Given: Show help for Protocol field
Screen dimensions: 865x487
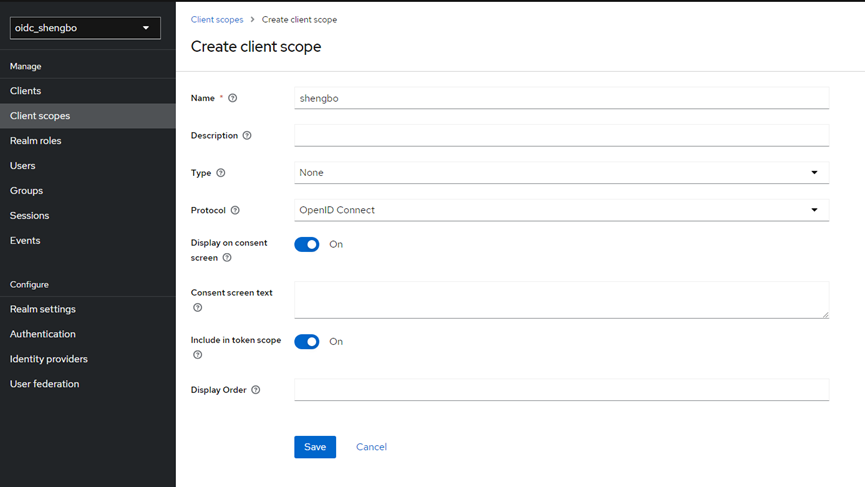Looking at the screenshot, I should tap(235, 210).
